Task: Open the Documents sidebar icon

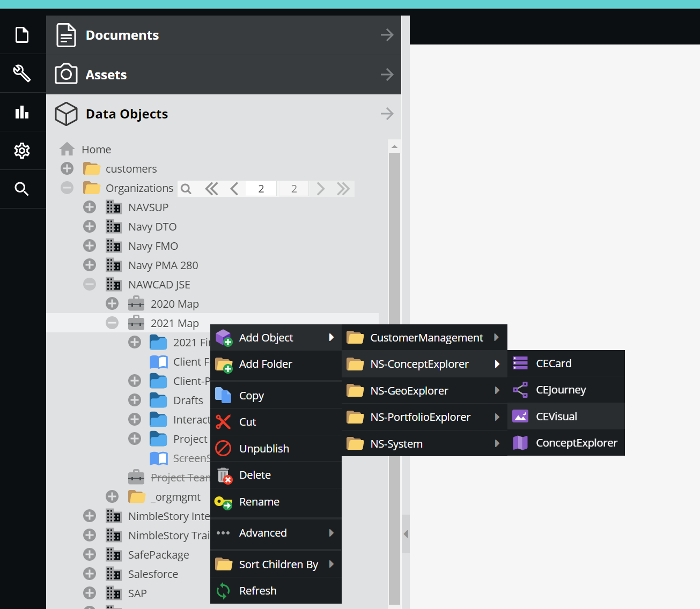Action: [x=22, y=35]
